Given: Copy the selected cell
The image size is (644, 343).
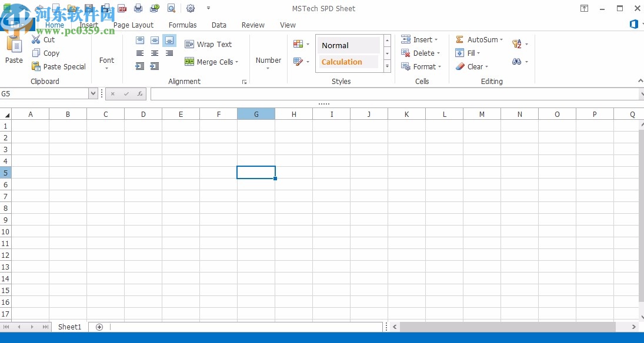Looking at the screenshot, I should 46,53.
